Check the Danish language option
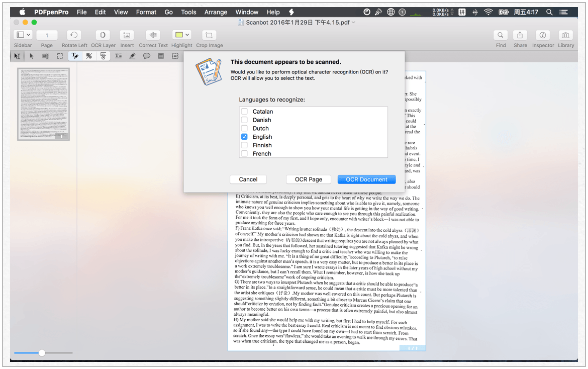This screenshot has width=588, height=369. pyautogui.click(x=245, y=120)
